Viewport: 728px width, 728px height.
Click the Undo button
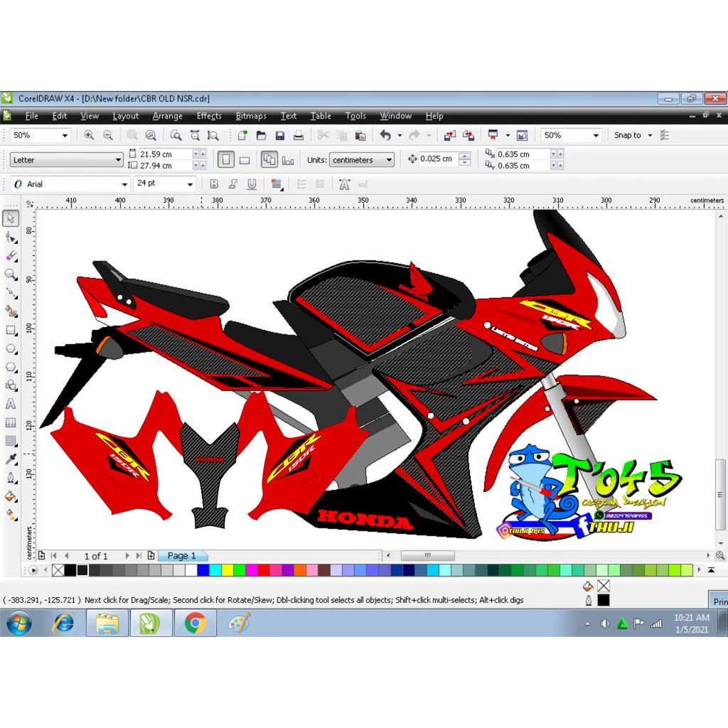pyautogui.click(x=385, y=135)
